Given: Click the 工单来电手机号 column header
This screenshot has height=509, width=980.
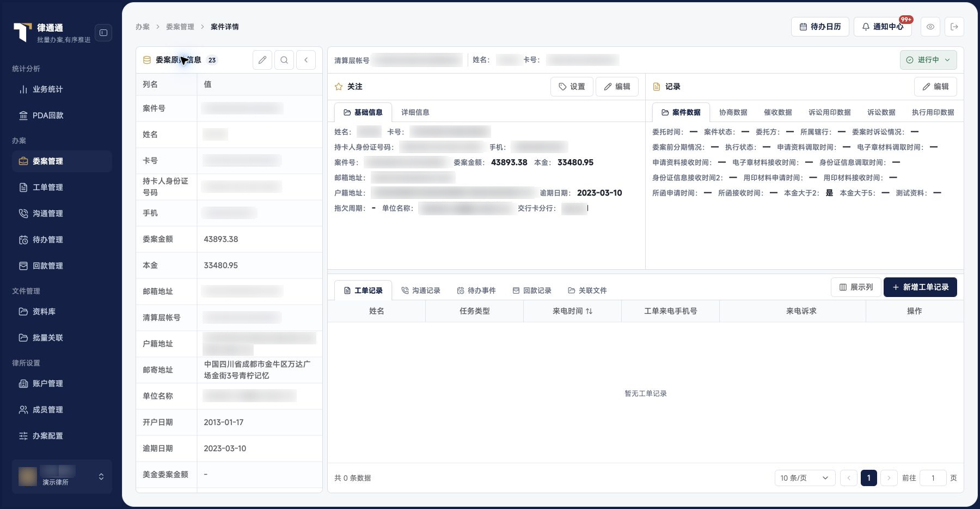Looking at the screenshot, I should pyautogui.click(x=670, y=311).
